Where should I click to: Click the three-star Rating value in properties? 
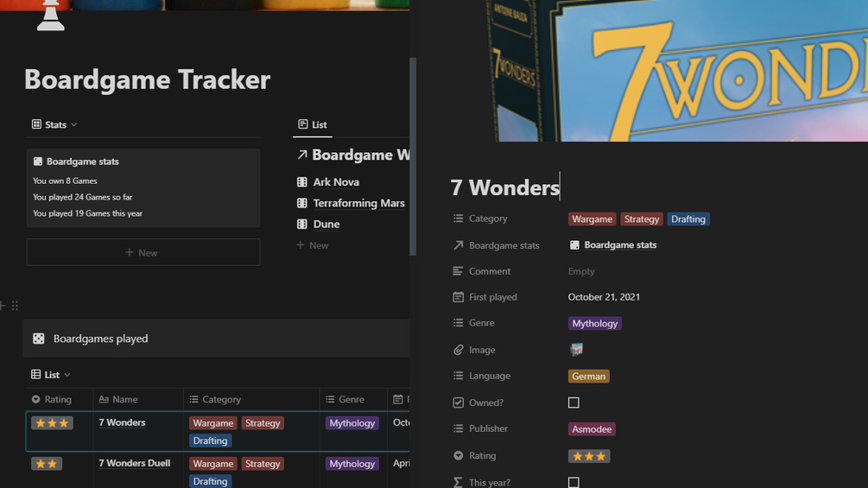[589, 456]
